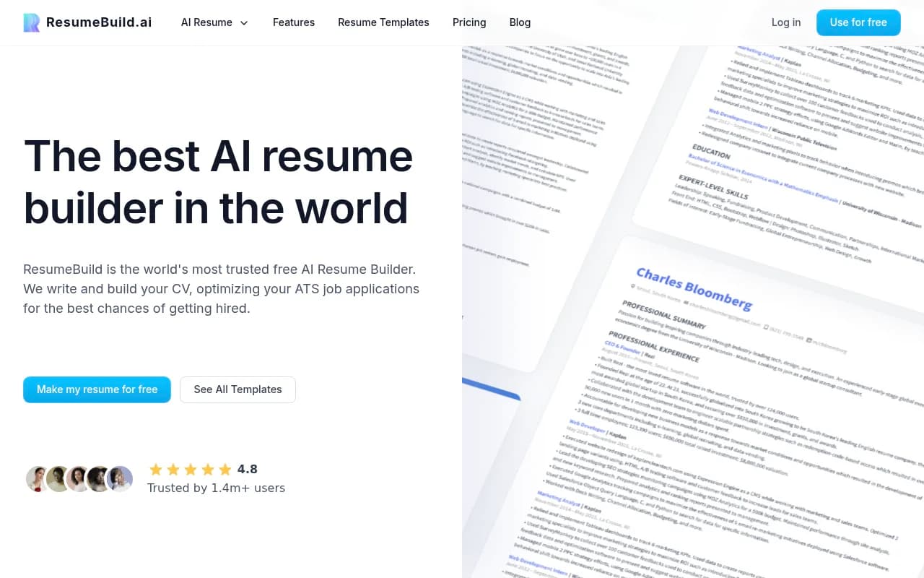The width and height of the screenshot is (924, 578).
Task: Click the Trusted by 1.4m+ users text
Action: (x=216, y=488)
